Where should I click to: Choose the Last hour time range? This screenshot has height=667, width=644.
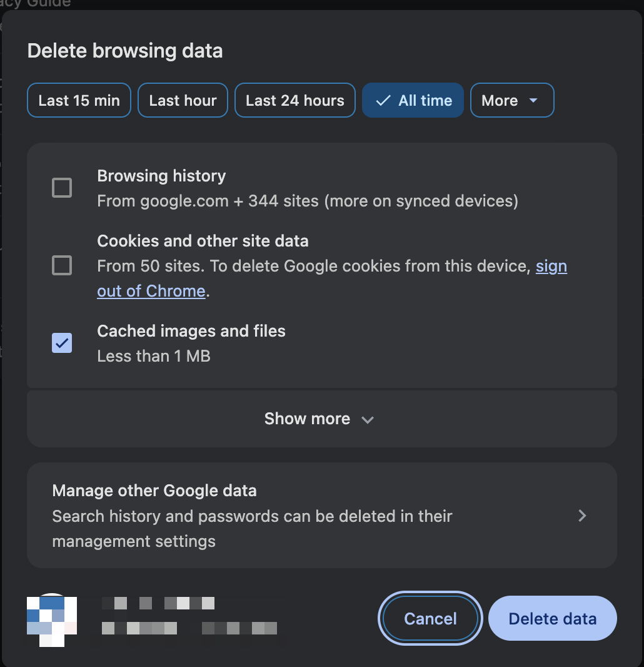tap(183, 101)
